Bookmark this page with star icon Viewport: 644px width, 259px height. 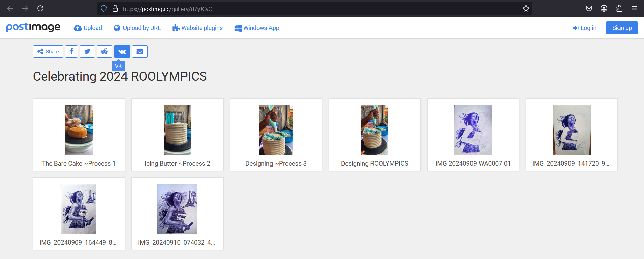(526, 9)
